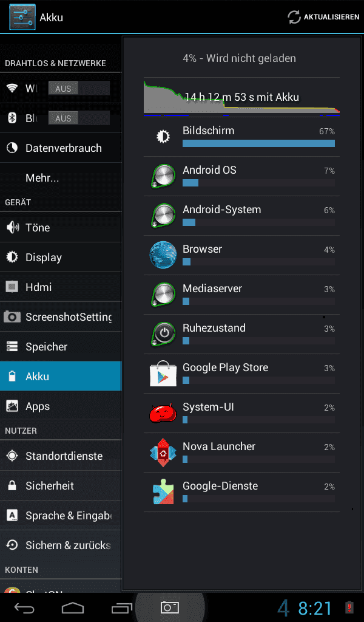Expand the Mehr... network options
Screen dimensions: 364x622
pyautogui.click(x=61, y=178)
